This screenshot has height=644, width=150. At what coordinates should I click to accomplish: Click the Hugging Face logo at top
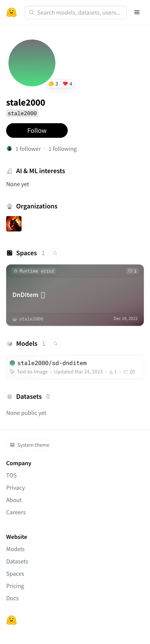tap(12, 12)
